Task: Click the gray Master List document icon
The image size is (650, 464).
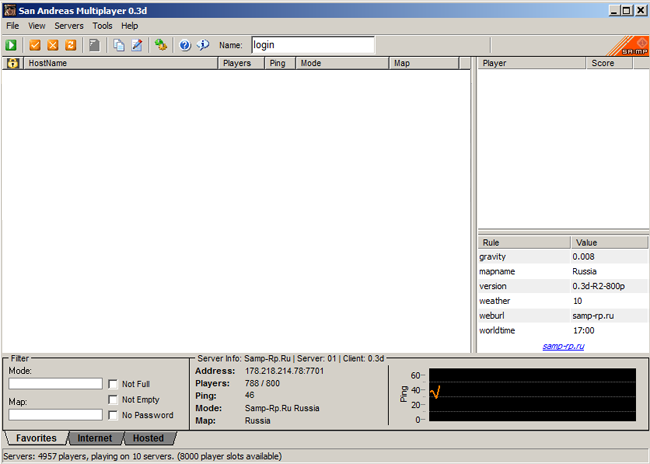Action: (94, 45)
